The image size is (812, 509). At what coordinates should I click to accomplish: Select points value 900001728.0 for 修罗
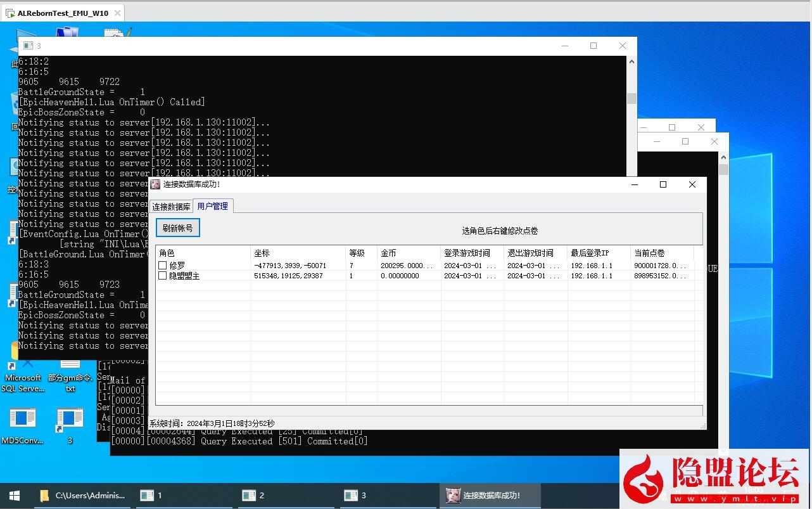pos(660,266)
